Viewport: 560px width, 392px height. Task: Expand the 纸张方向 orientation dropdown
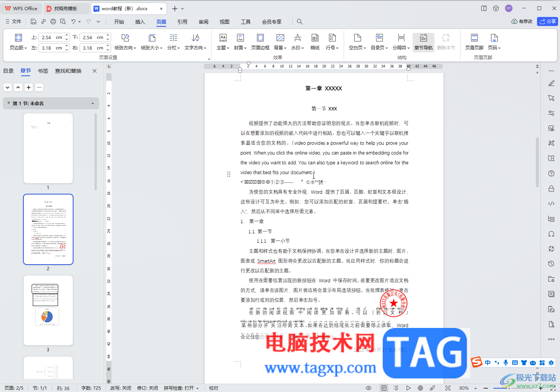pos(125,42)
